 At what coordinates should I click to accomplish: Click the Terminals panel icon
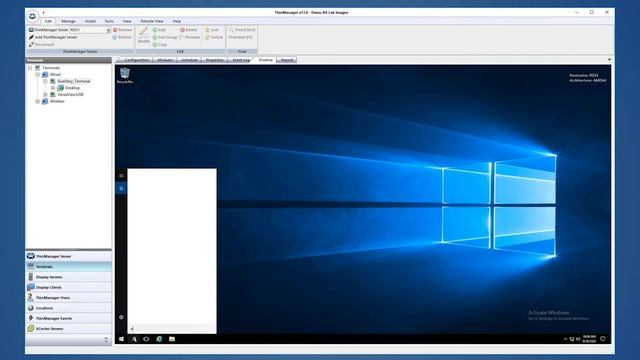(x=31, y=267)
